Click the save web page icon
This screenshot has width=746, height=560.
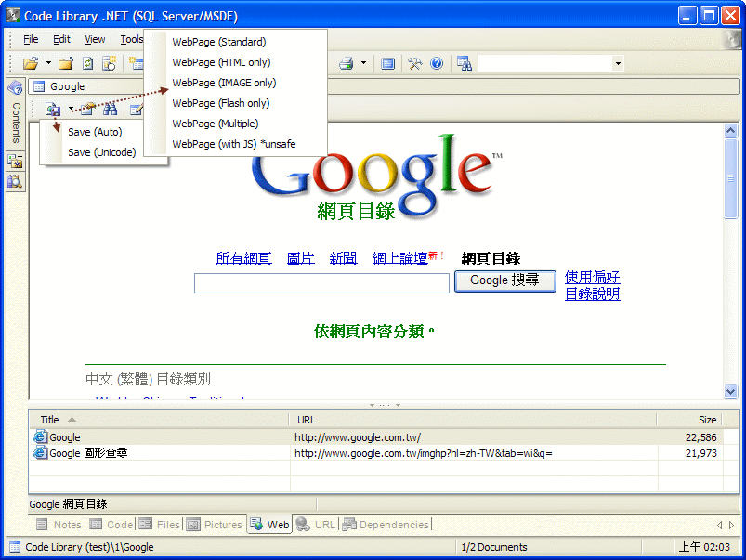point(53,110)
